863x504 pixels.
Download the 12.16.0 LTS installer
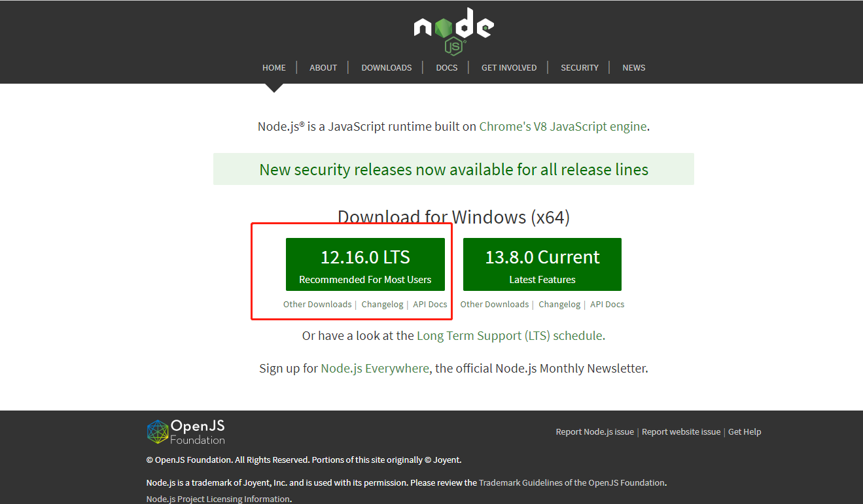tap(365, 265)
